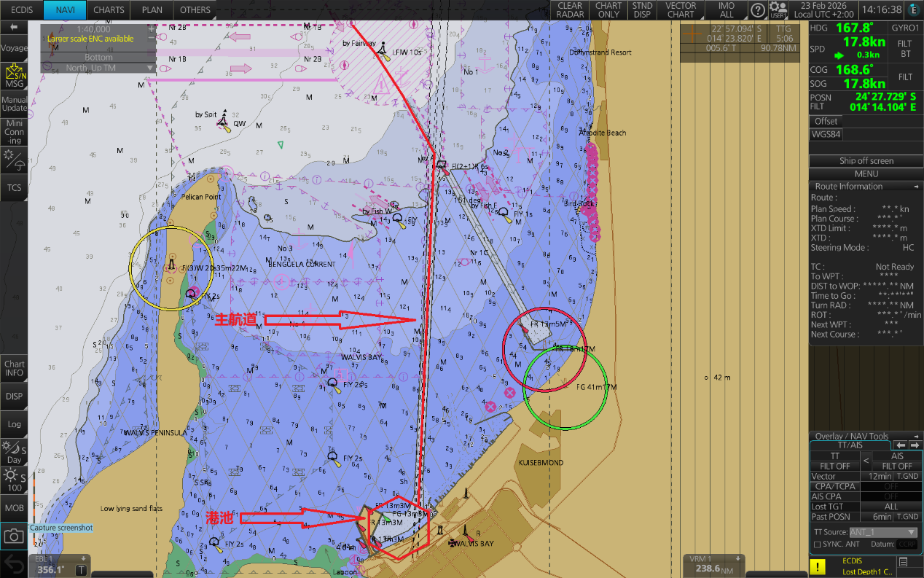Open the help question mark icon
Viewport: 924px width, 578px height.
[x=758, y=10]
